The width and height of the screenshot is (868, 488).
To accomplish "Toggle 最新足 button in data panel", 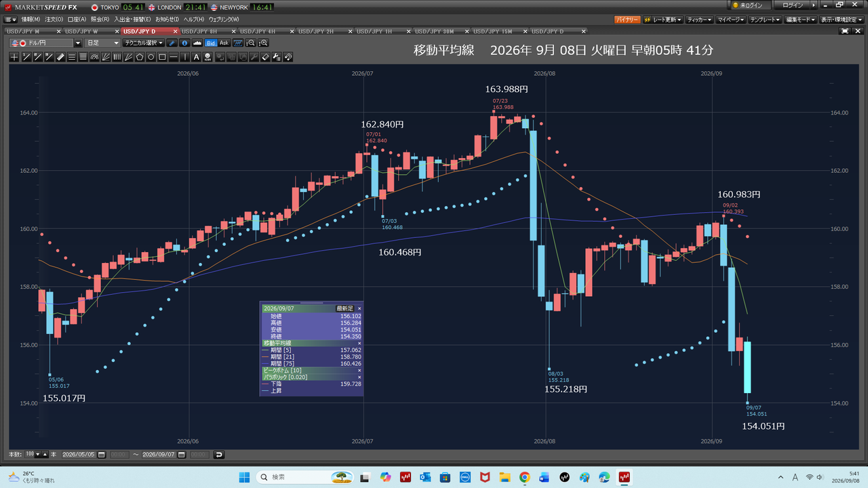I will [x=345, y=308].
